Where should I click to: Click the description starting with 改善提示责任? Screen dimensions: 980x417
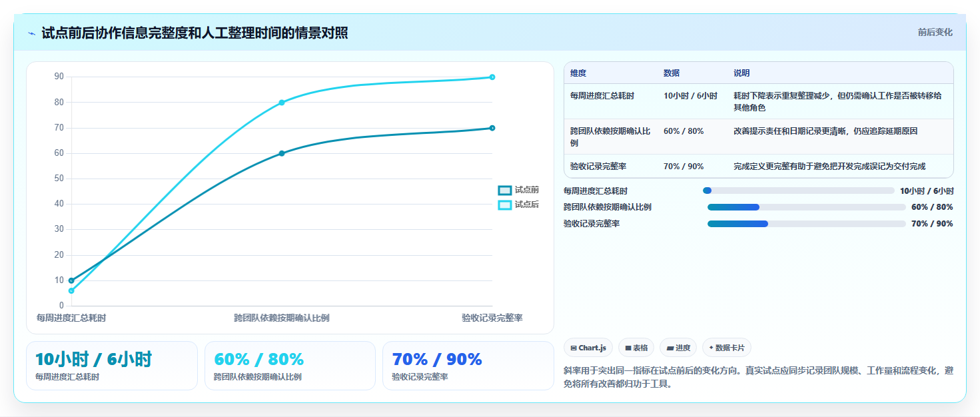(825, 131)
